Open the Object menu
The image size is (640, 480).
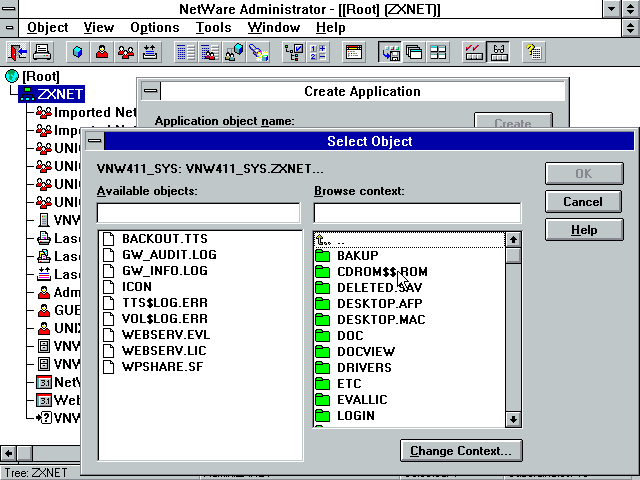[47, 27]
